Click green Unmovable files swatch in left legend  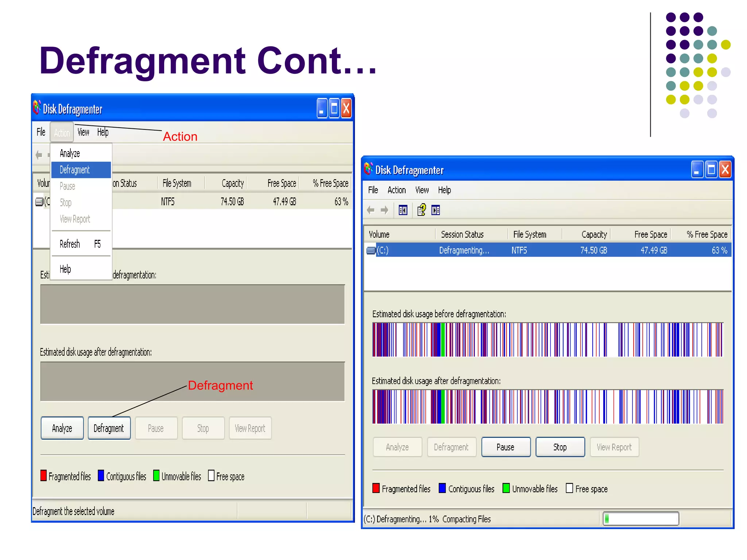pyautogui.click(x=156, y=475)
